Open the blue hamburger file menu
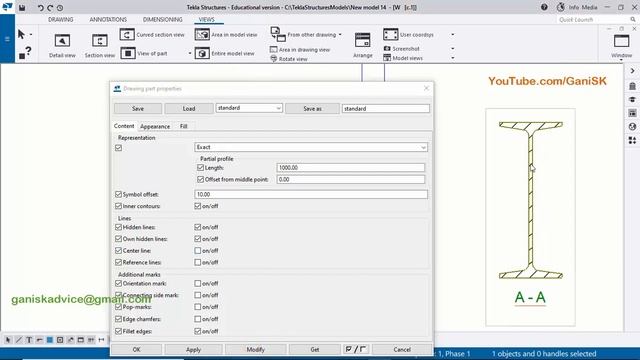This screenshot has height=360, width=640. (7, 39)
